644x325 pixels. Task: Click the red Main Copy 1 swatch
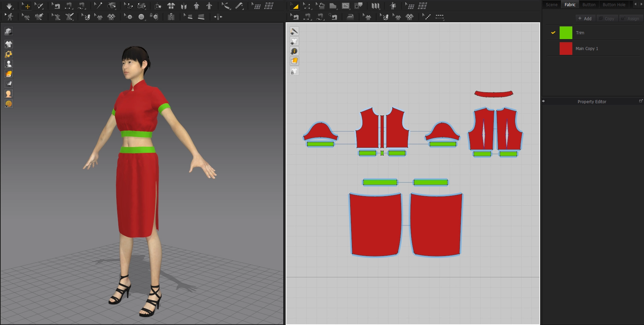(566, 49)
